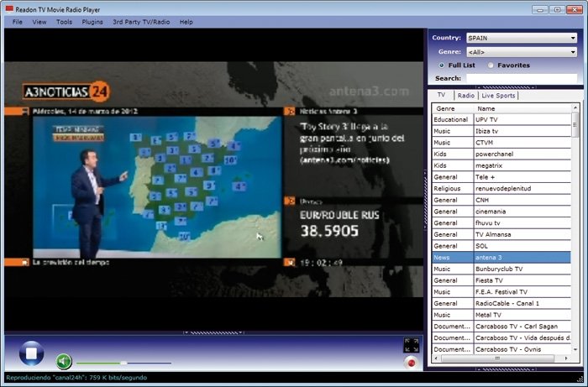
Task: Open the Help menu
Action: (186, 22)
